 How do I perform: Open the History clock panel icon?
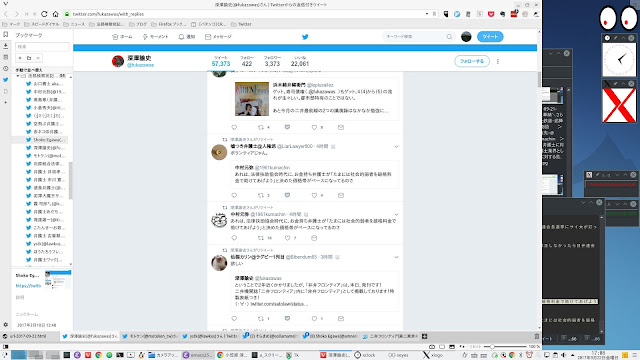pos(5,69)
